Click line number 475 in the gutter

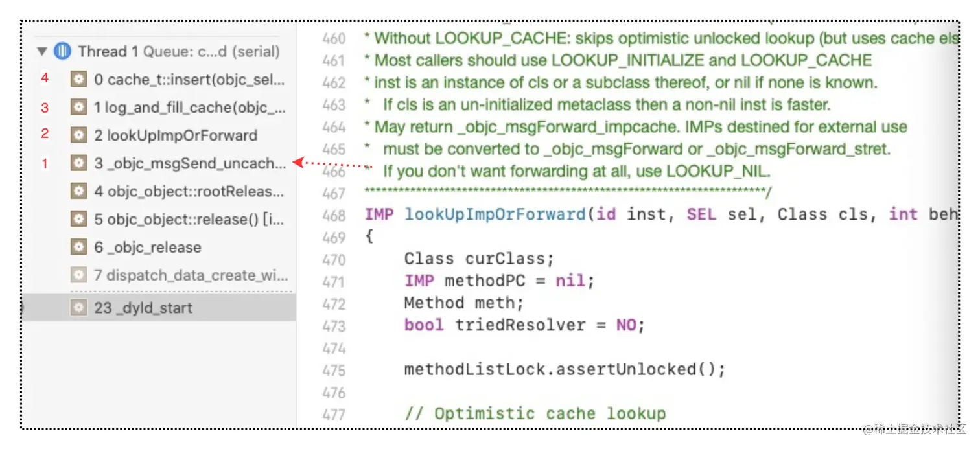click(334, 370)
